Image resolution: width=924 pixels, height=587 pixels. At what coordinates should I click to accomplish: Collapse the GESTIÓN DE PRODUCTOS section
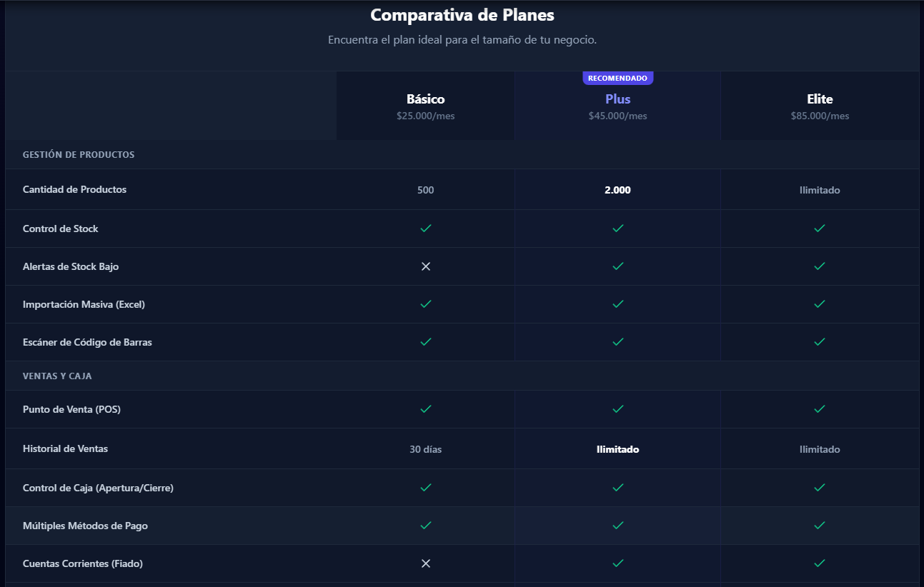(79, 154)
